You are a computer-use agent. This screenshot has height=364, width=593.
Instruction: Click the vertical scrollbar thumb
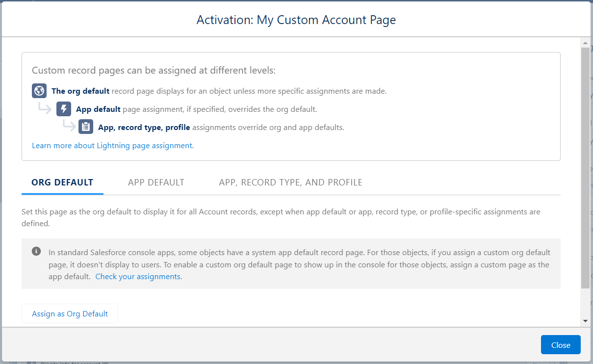(585, 167)
